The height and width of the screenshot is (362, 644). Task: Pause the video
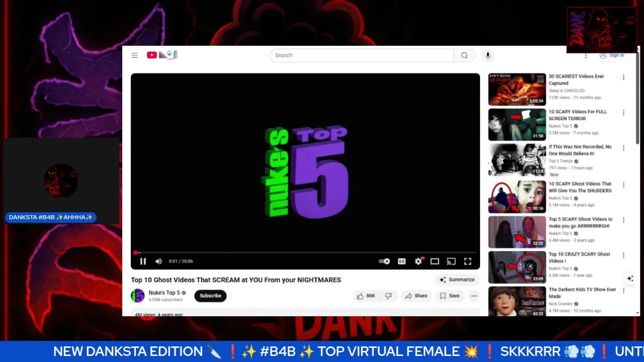coord(143,261)
